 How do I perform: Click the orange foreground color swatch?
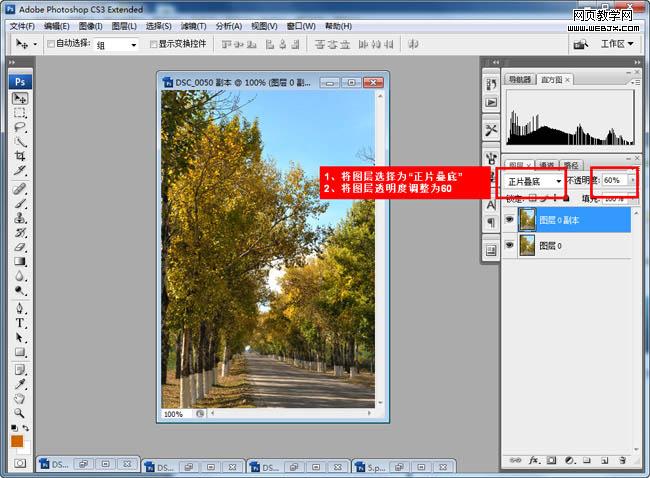(17, 442)
